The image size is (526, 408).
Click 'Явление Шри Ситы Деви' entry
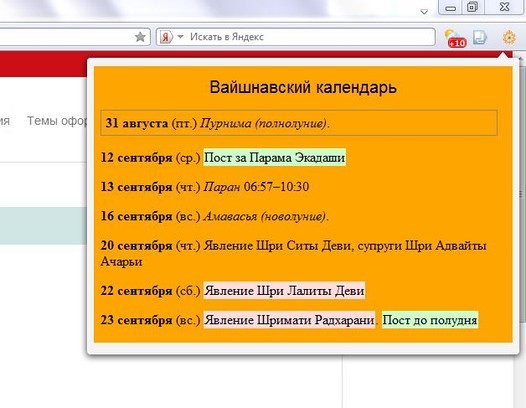(294, 253)
